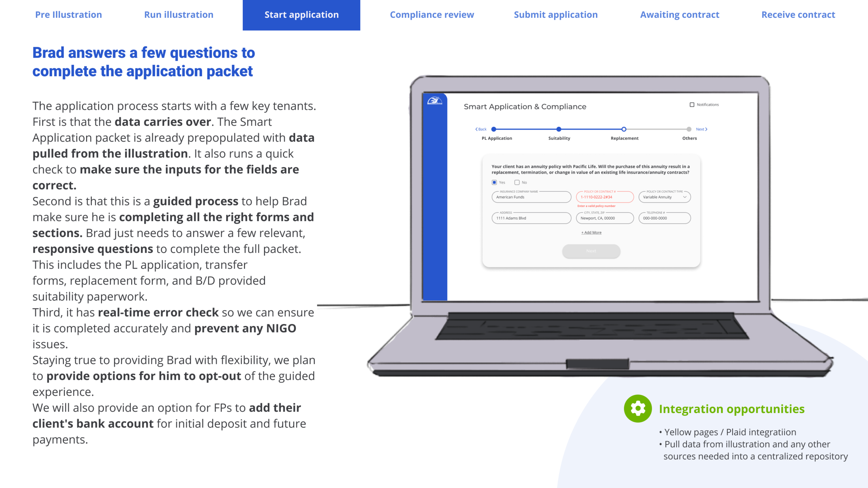Click the Suitability step dot

[x=559, y=129]
